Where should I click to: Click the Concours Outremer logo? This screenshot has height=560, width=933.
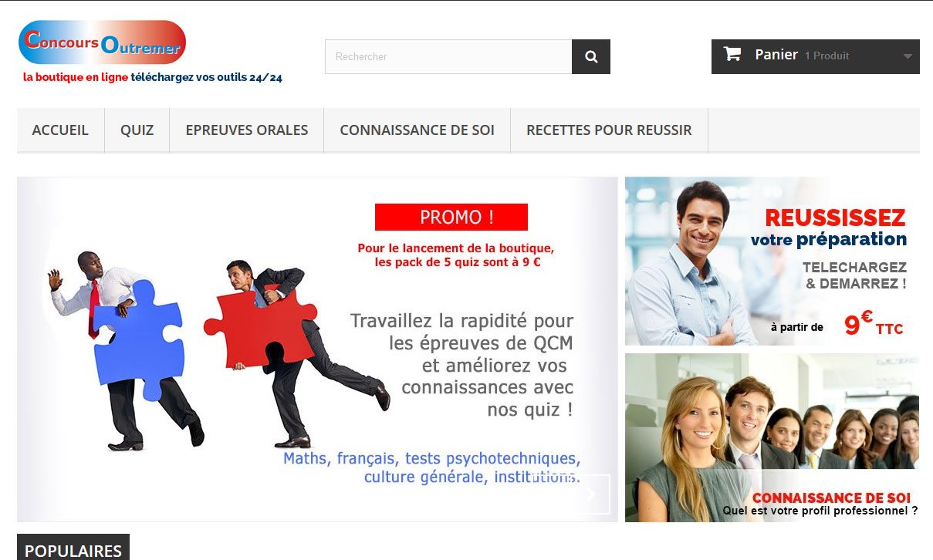(x=102, y=42)
